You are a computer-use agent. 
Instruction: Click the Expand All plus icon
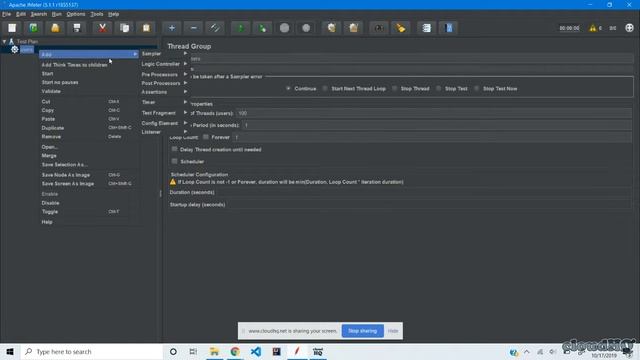(172, 28)
